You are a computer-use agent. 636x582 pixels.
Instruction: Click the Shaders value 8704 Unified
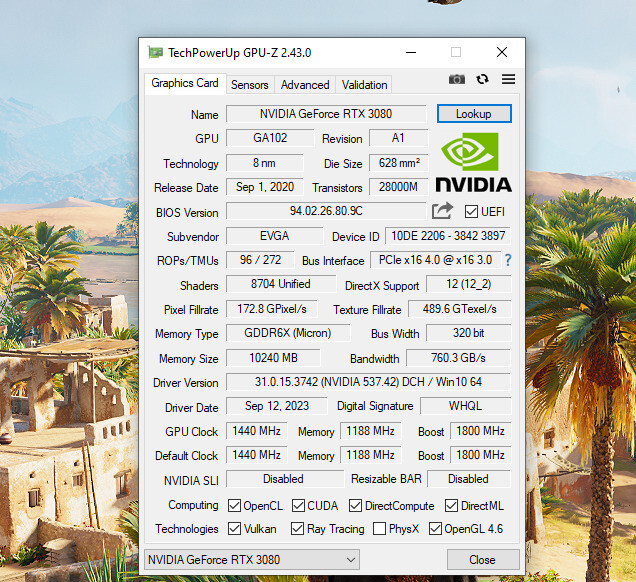[281, 284]
